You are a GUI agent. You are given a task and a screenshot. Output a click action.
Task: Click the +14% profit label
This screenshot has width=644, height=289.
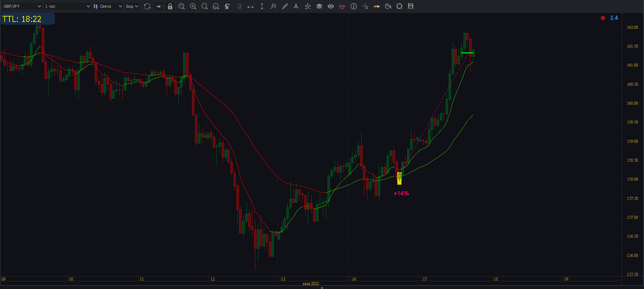click(x=401, y=193)
